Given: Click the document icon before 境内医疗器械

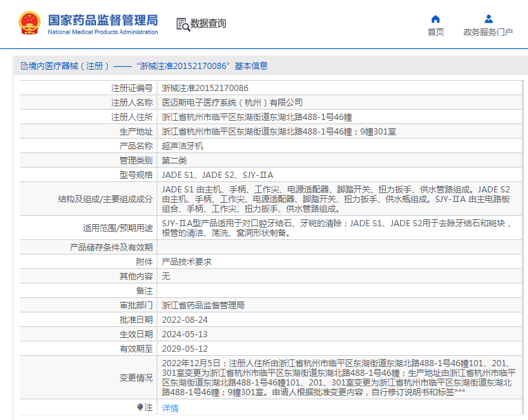Looking at the screenshot, I should pos(24,66).
